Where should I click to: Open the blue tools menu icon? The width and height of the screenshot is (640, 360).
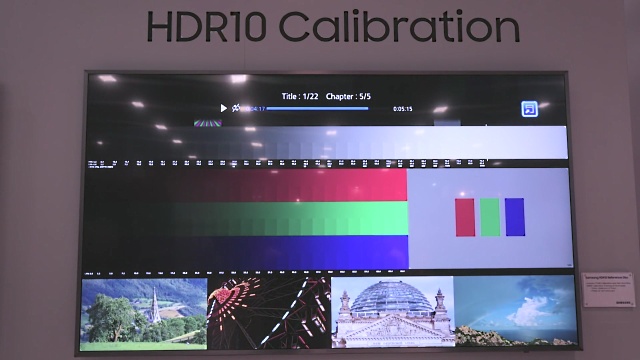529,109
